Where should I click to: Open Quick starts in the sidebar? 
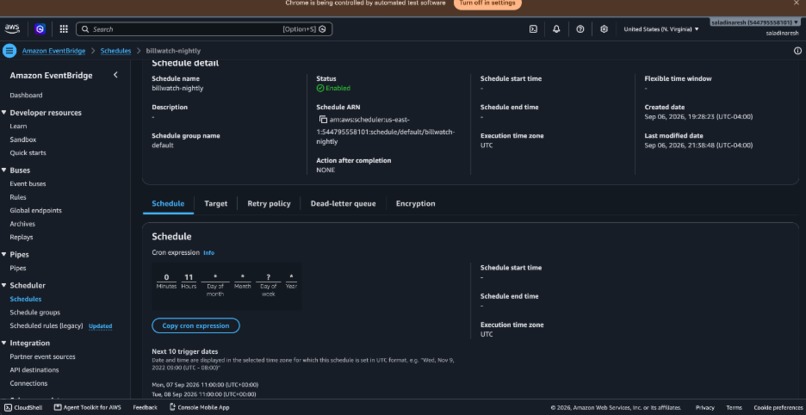(x=28, y=153)
